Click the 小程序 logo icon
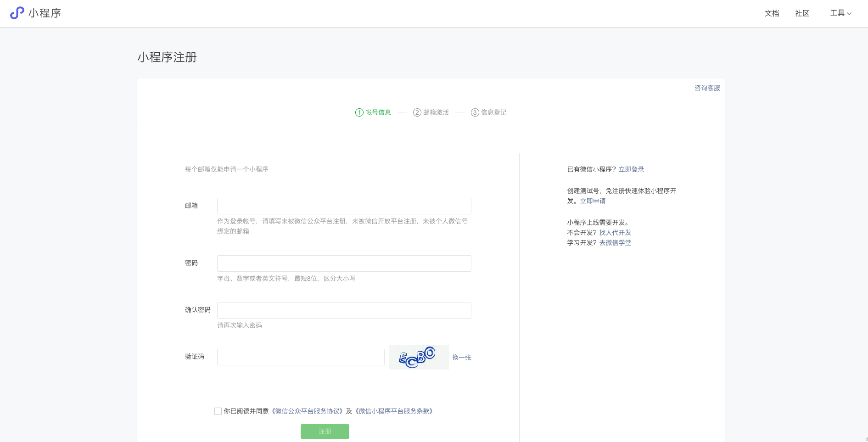This screenshot has width=868, height=442. (17, 13)
